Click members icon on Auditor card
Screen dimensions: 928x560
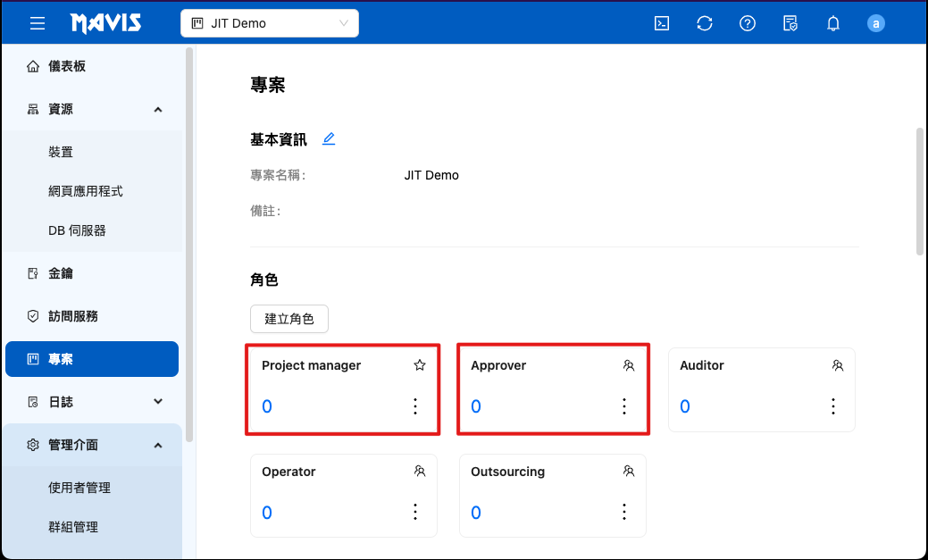837,365
